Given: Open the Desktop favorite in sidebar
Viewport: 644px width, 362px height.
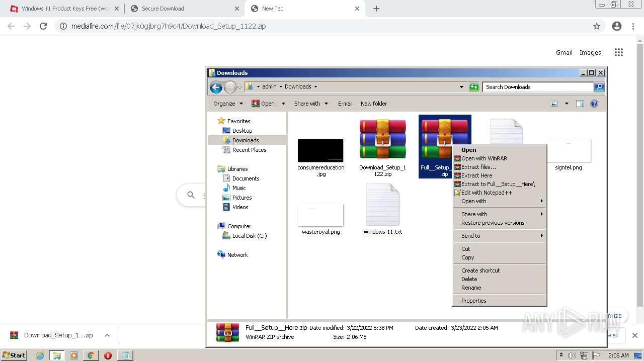Looking at the screenshot, I should coord(242,131).
